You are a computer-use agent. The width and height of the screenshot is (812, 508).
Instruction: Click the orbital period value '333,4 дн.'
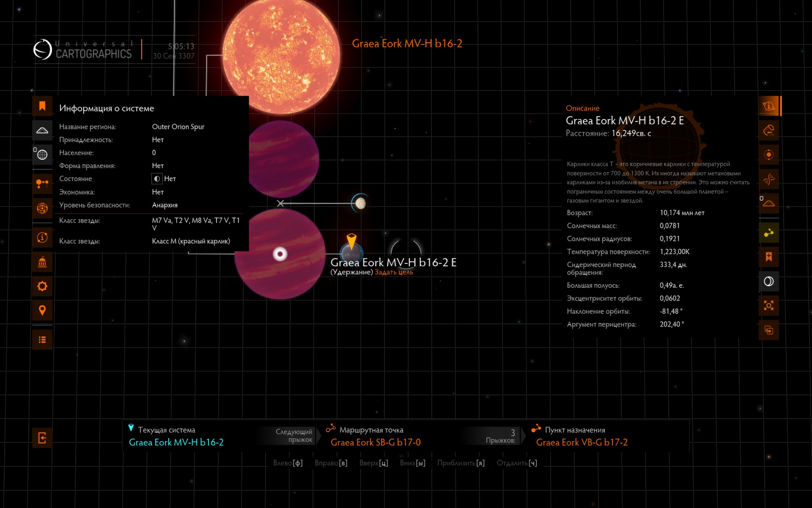tap(673, 265)
